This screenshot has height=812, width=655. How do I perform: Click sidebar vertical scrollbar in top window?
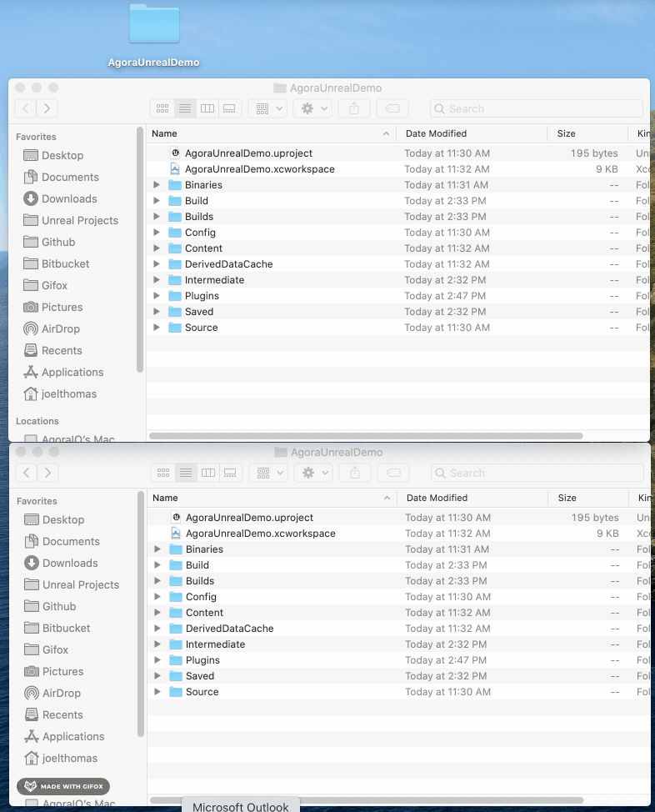tap(139, 249)
